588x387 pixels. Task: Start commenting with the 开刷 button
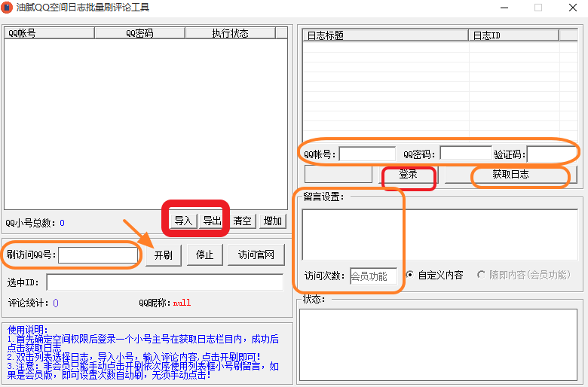[164, 255]
